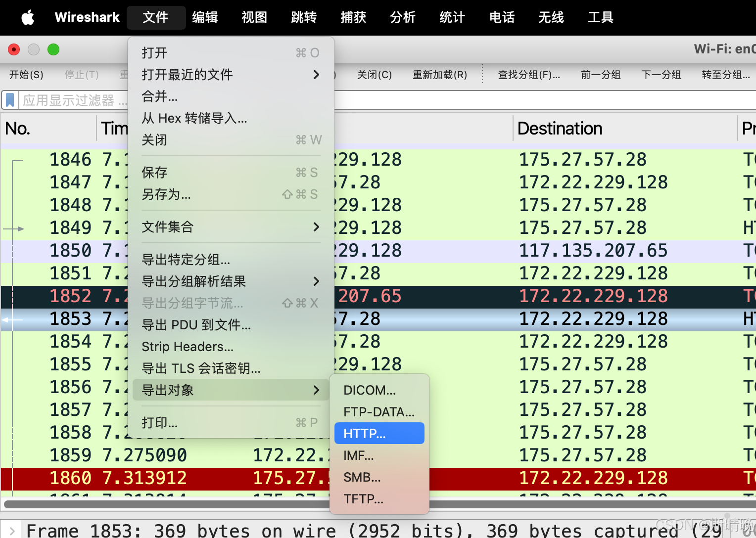Expand the Frame 1853 details row
The width and height of the screenshot is (756, 538).
pos(12,531)
